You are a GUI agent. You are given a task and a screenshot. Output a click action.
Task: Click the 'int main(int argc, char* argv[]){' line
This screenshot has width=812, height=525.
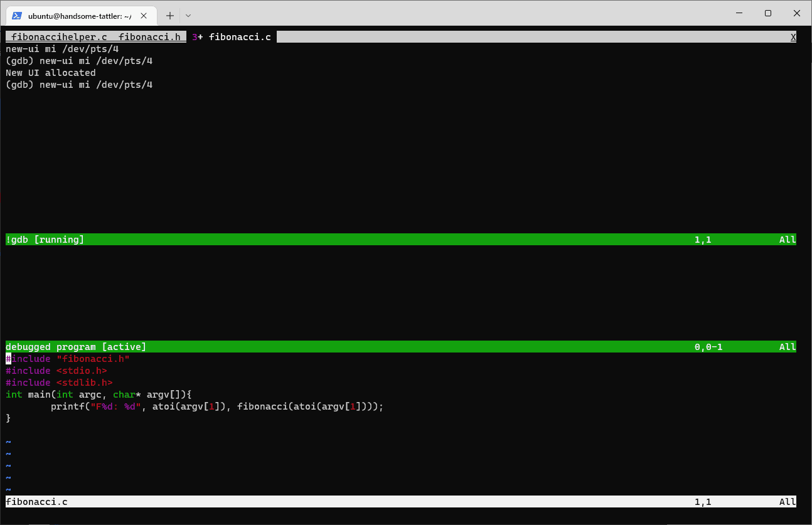[99, 395]
